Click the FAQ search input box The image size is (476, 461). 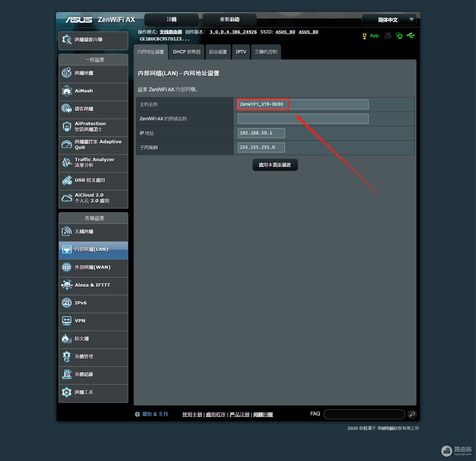[364, 414]
